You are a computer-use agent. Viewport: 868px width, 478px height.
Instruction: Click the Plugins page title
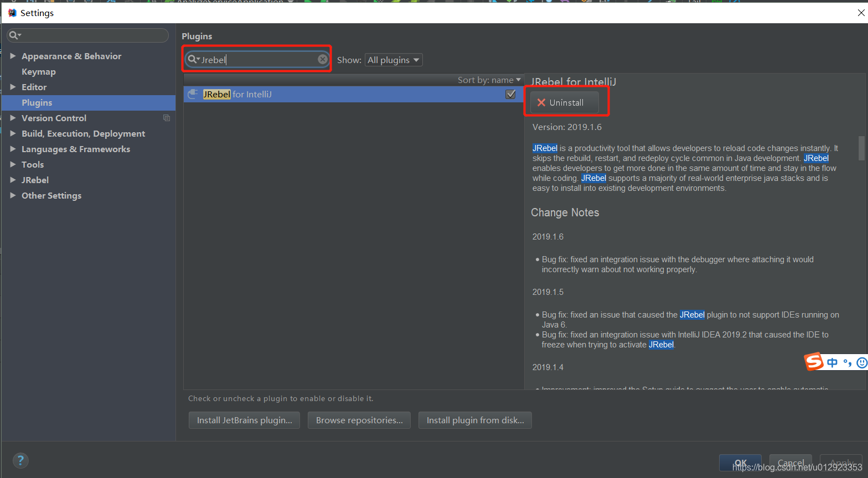[197, 36]
